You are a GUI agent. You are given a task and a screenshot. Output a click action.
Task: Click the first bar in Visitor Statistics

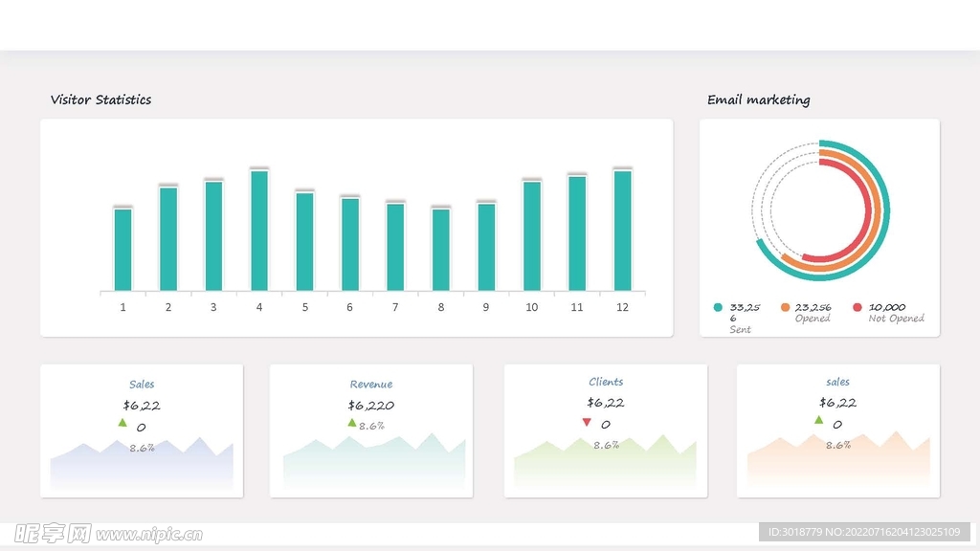[122, 250]
